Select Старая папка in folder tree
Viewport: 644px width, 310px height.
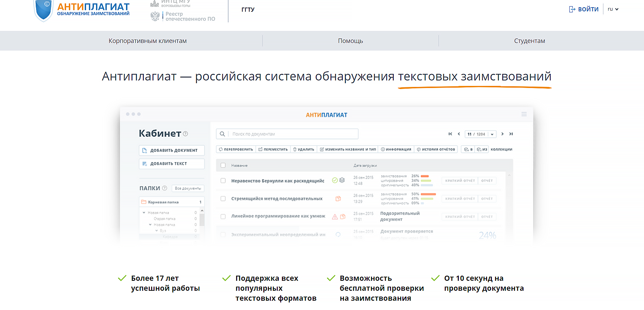tap(165, 219)
